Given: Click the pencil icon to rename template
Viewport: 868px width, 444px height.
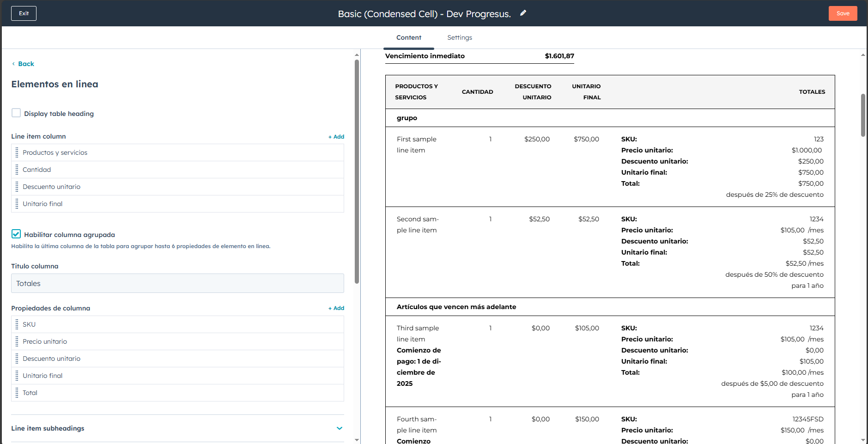Looking at the screenshot, I should coord(523,13).
